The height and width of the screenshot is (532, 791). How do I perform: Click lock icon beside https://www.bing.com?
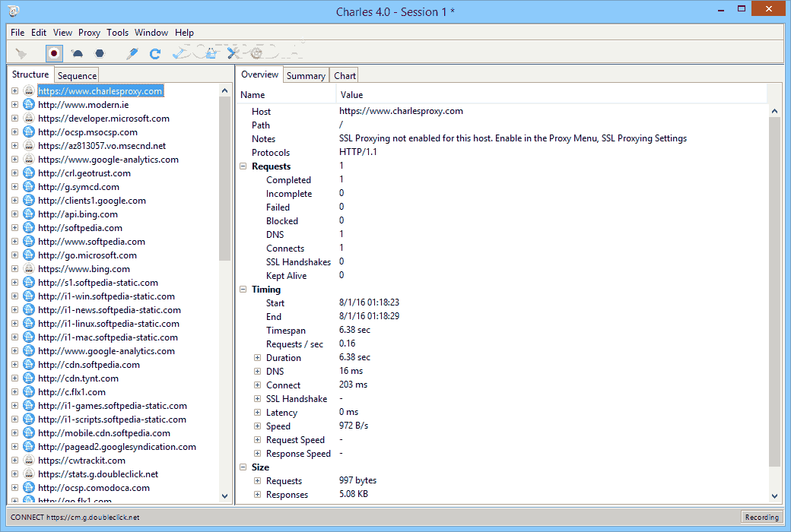pos(29,268)
